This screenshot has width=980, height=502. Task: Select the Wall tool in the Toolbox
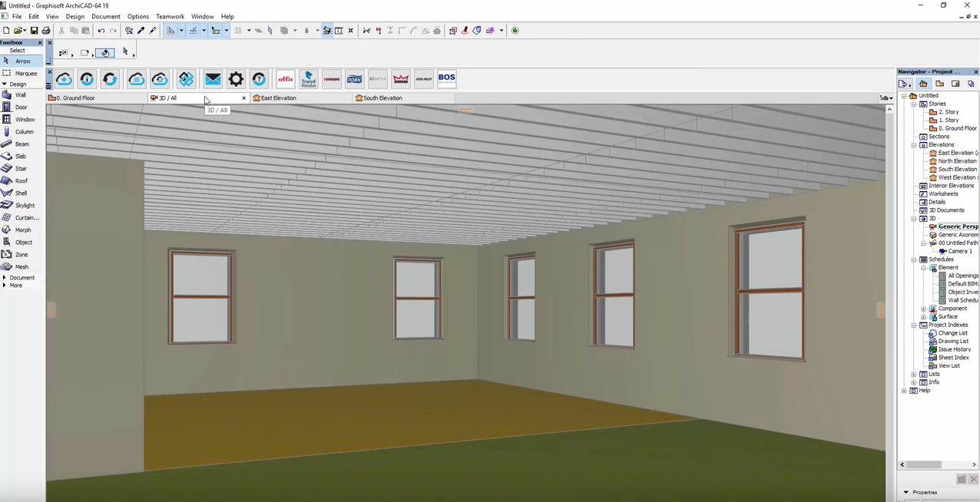[20, 94]
